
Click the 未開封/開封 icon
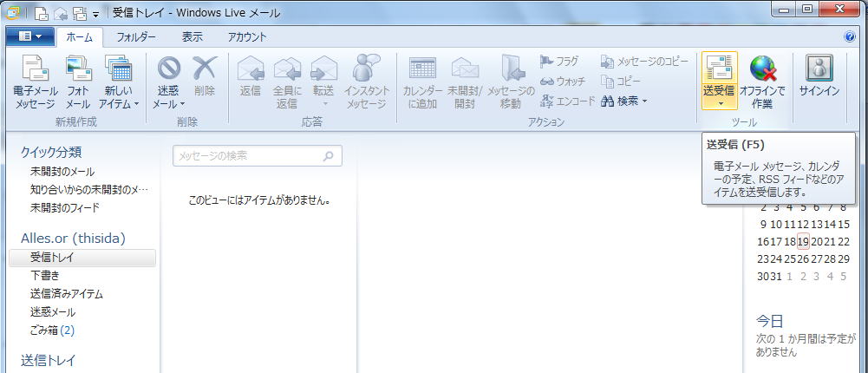point(465,69)
